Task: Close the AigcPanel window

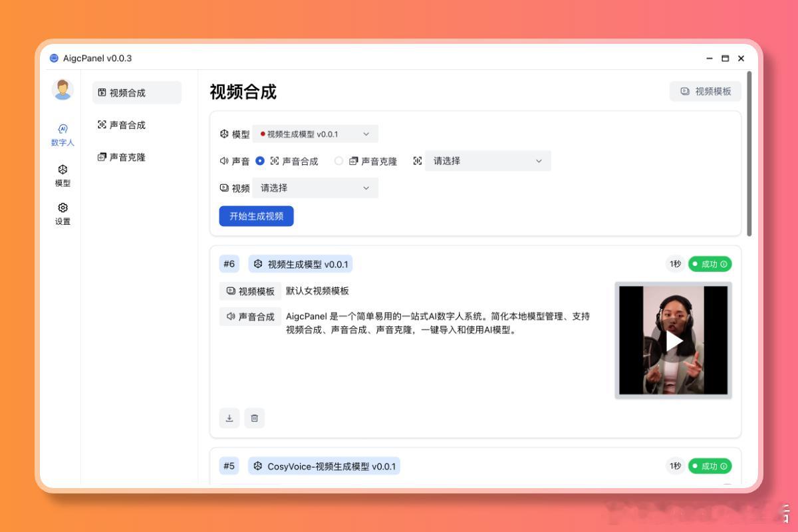Action: [741, 59]
